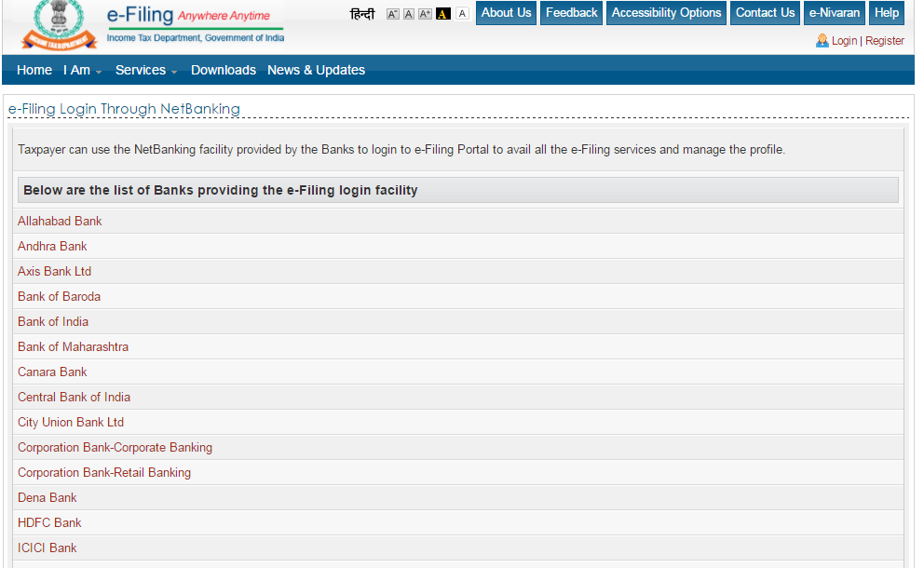Click the user avatar icon beside Login

click(822, 41)
